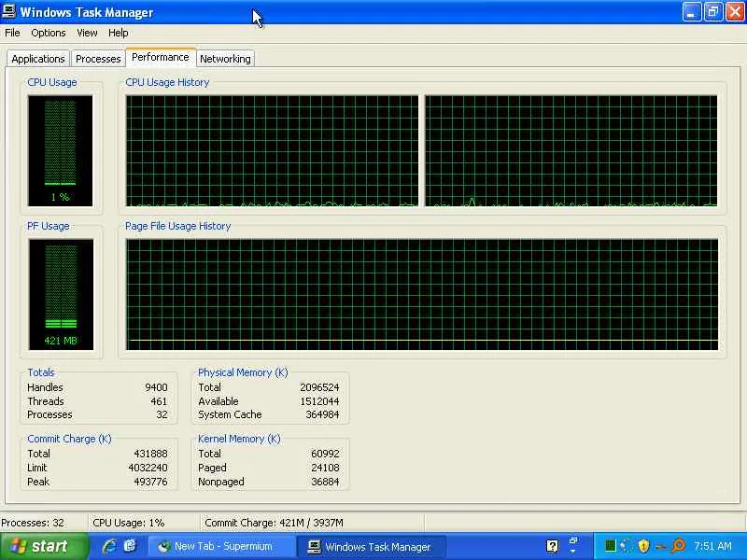This screenshot has height=560, width=747.
Task: Click the clock showing 7:51 AM
Action: [x=712, y=546]
